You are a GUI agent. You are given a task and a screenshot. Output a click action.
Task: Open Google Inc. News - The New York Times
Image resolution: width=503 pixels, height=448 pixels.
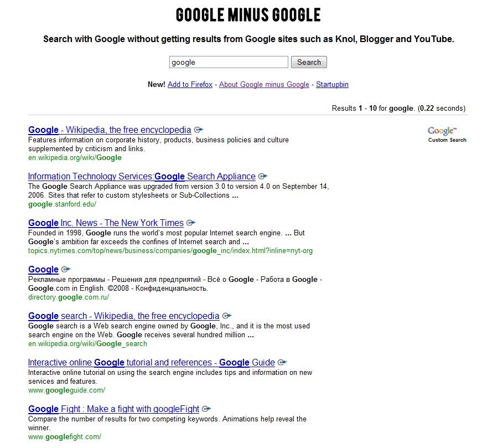coord(106,223)
